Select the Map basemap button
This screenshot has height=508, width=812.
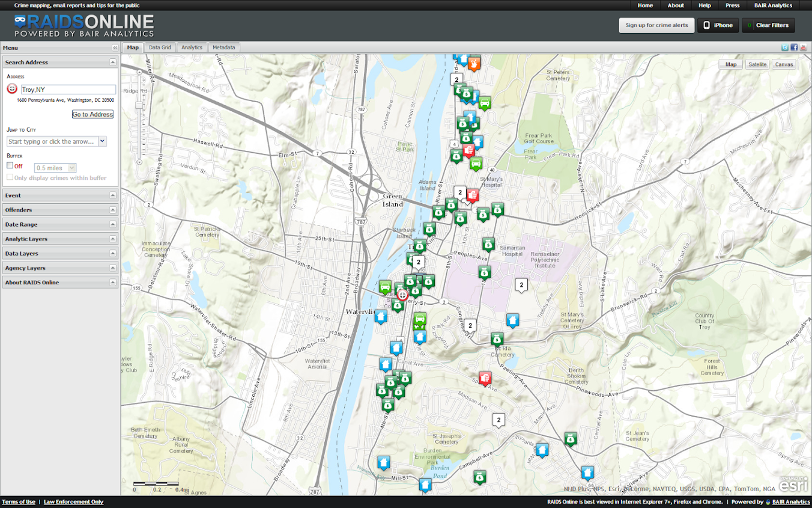(x=731, y=64)
